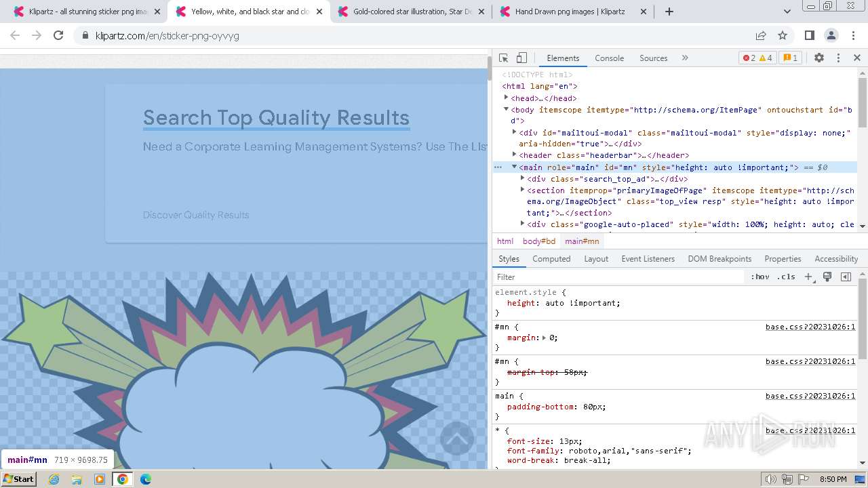Open a new browser tab
Screen dimensions: 868x488
point(669,12)
